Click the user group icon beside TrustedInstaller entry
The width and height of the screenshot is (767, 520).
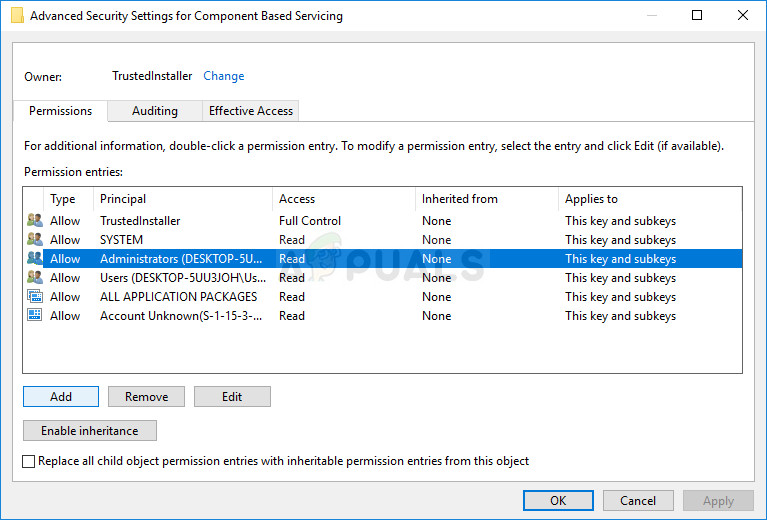pos(35,221)
